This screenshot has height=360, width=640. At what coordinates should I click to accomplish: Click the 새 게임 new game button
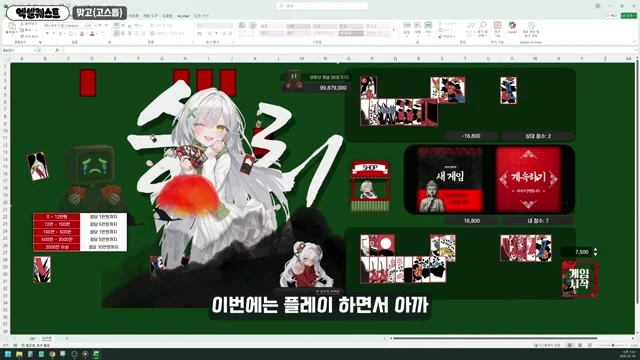(449, 179)
